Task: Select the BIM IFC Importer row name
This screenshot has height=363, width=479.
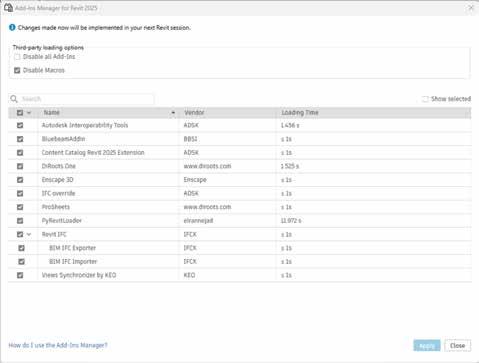Action: coord(73,262)
